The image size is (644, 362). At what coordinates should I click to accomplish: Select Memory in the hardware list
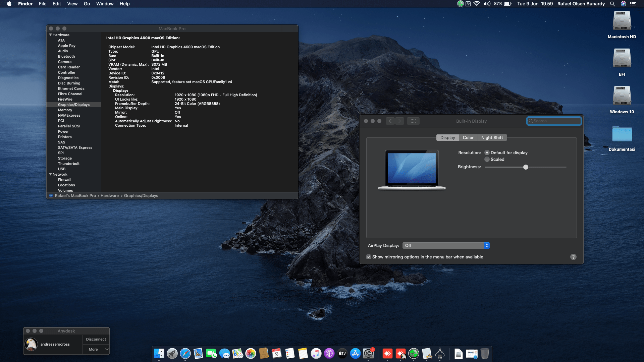click(65, 110)
